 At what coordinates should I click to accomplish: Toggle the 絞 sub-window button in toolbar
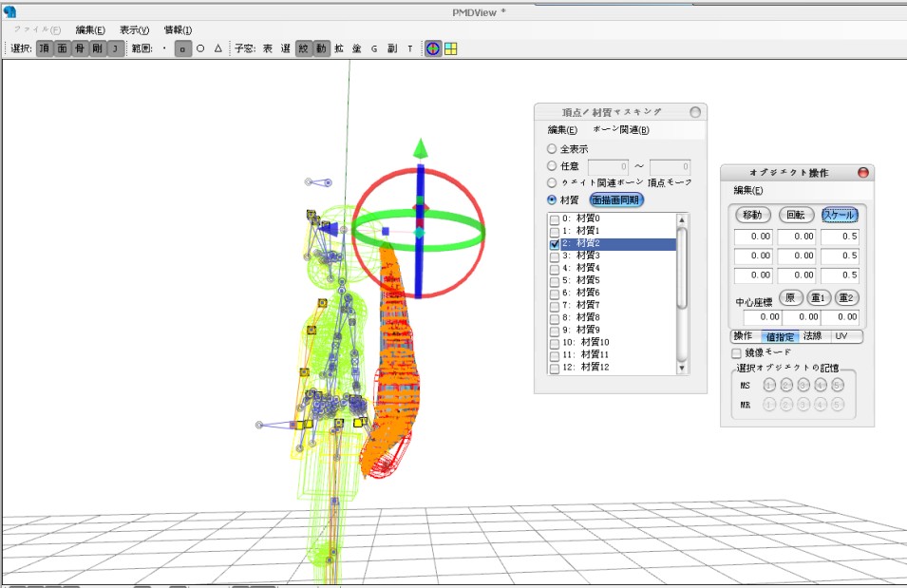click(303, 48)
